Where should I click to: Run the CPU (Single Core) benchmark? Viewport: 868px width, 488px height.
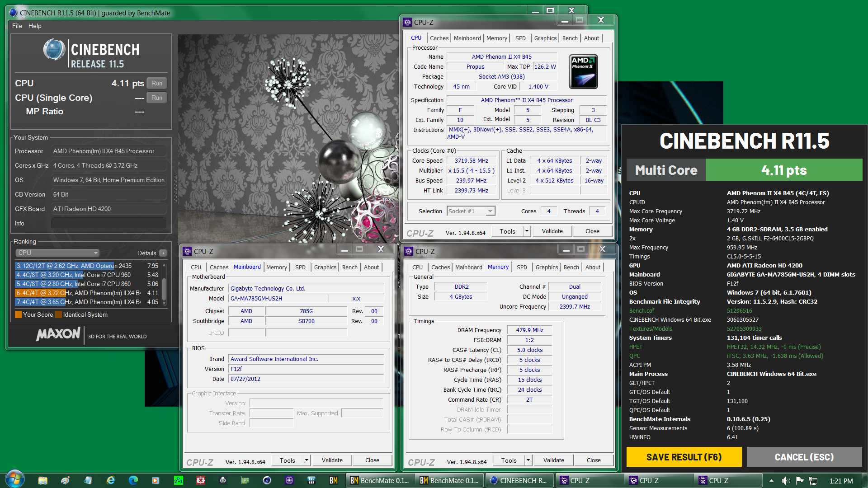pyautogui.click(x=157, y=98)
